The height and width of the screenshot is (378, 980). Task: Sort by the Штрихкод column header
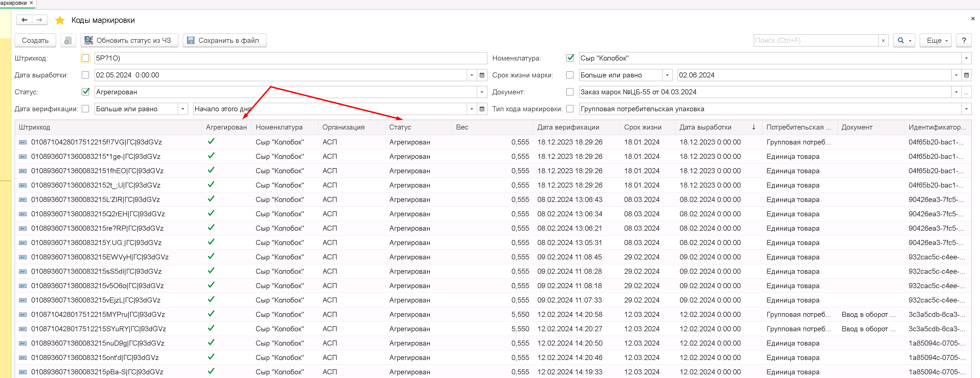[x=108, y=127]
